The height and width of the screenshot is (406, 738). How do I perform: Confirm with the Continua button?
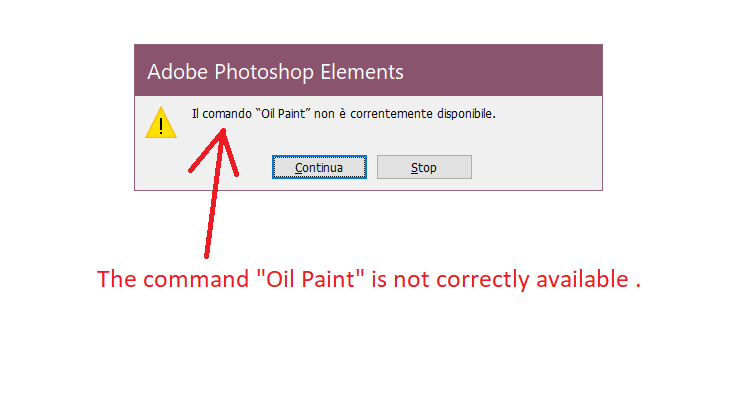(x=319, y=167)
